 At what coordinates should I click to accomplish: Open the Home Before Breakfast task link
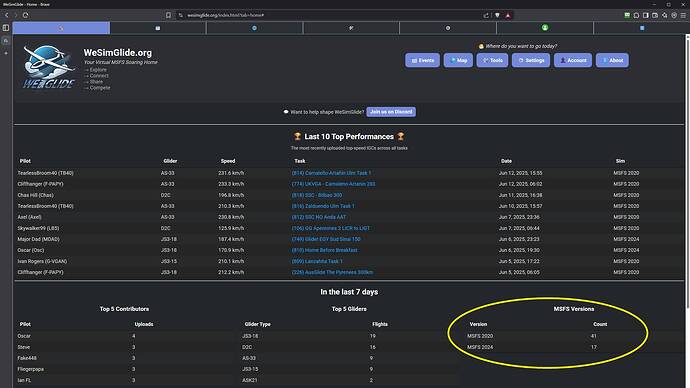[x=324, y=250]
